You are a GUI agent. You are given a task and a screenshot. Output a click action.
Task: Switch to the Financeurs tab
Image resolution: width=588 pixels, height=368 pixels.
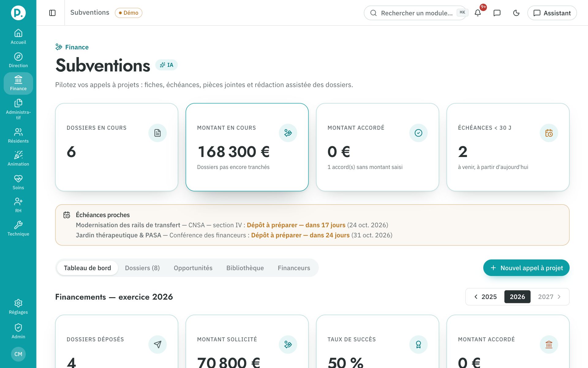pos(294,268)
